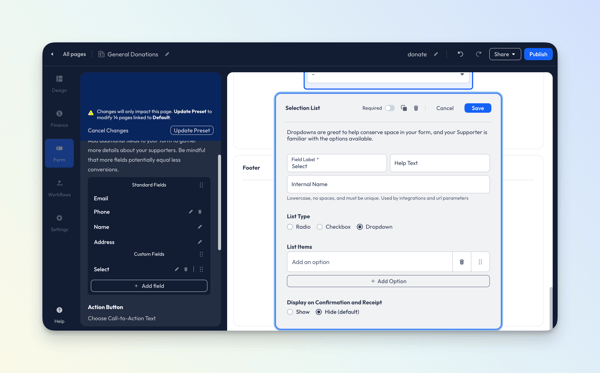
Task: Open the dropdown above Selection List panel
Action: (388, 77)
